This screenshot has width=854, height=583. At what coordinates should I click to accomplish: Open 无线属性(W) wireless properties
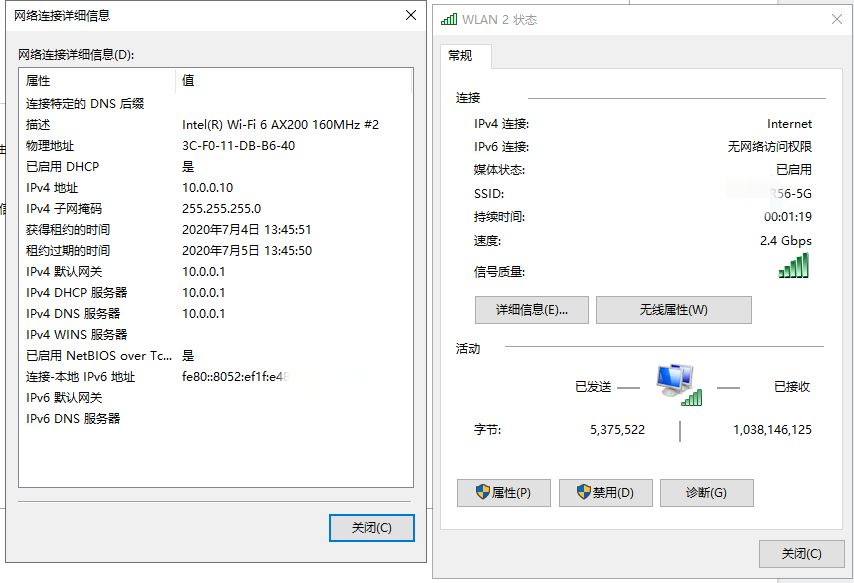point(674,310)
